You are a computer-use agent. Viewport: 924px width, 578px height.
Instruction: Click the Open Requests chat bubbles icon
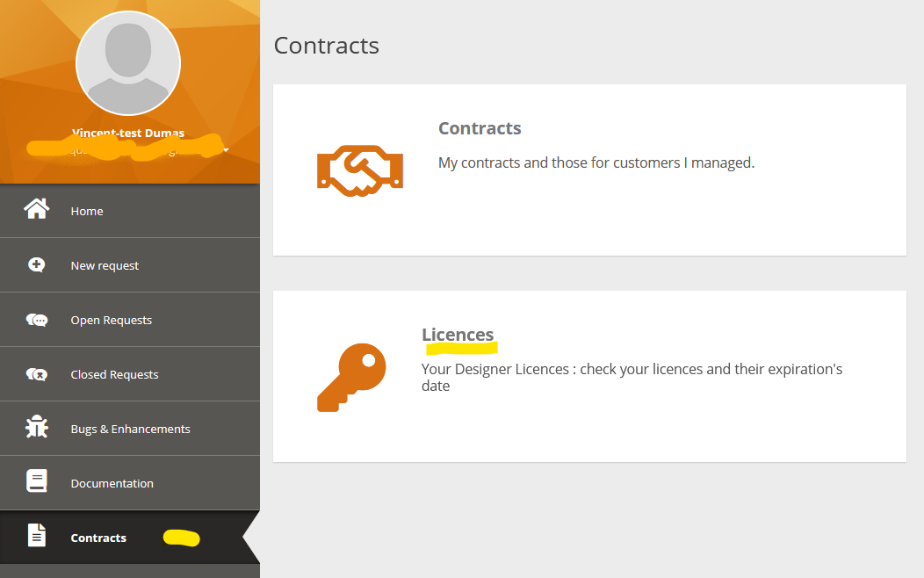tap(36, 320)
